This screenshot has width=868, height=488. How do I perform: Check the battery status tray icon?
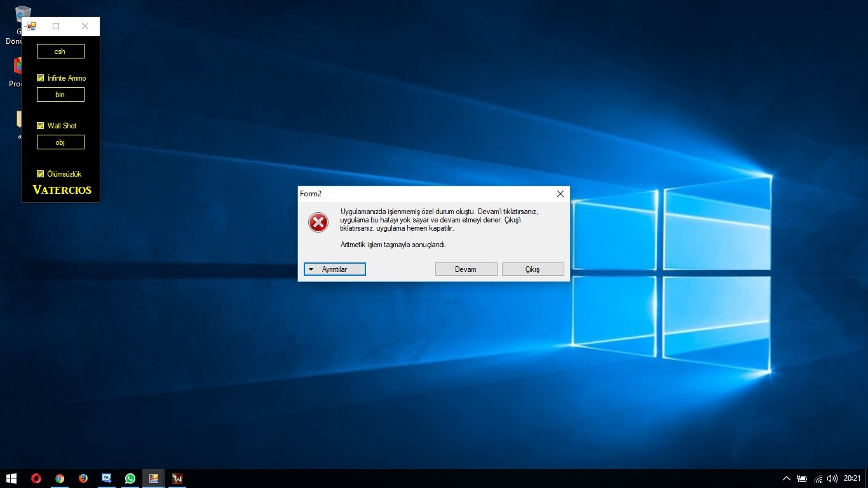(802, 478)
